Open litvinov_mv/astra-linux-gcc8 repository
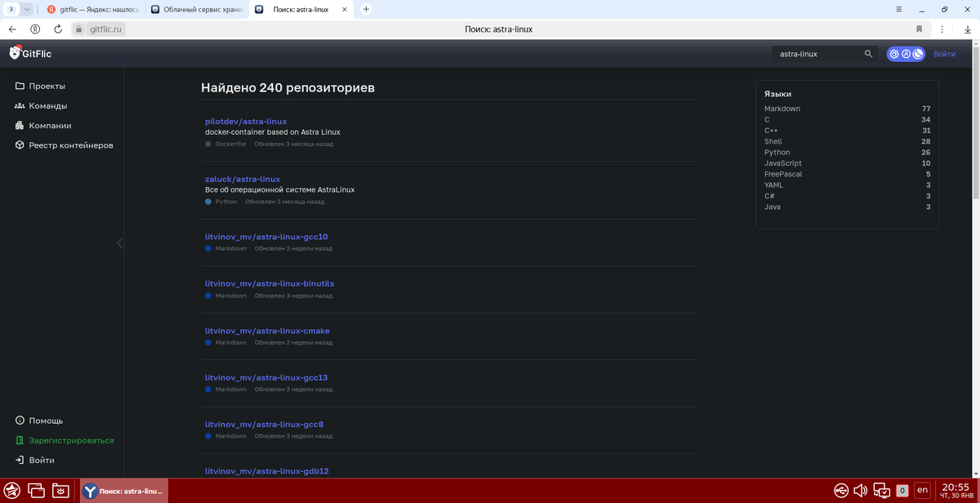This screenshot has height=503, width=980. (265, 425)
